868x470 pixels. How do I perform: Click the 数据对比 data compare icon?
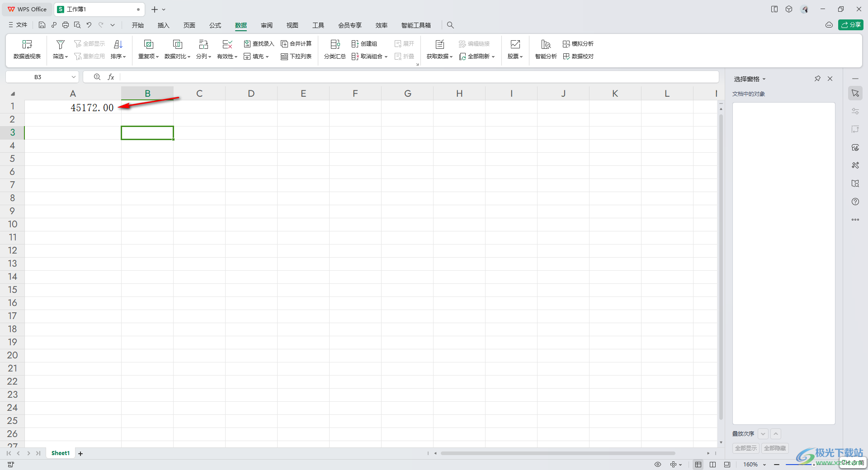point(177,44)
